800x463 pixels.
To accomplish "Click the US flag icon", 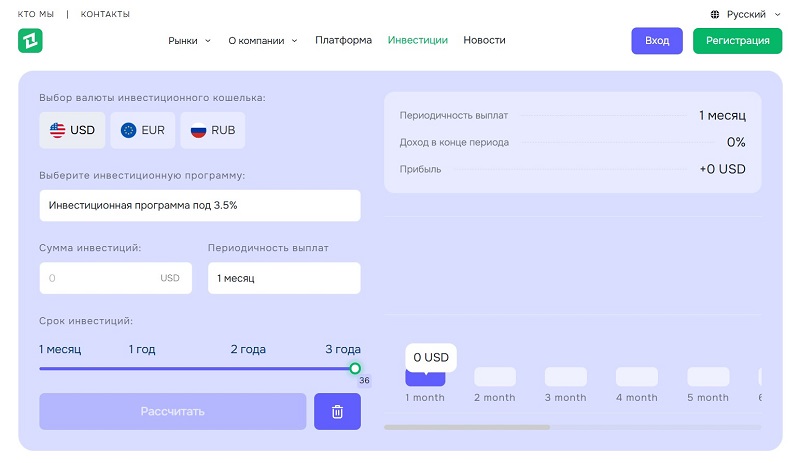I will click(x=57, y=130).
